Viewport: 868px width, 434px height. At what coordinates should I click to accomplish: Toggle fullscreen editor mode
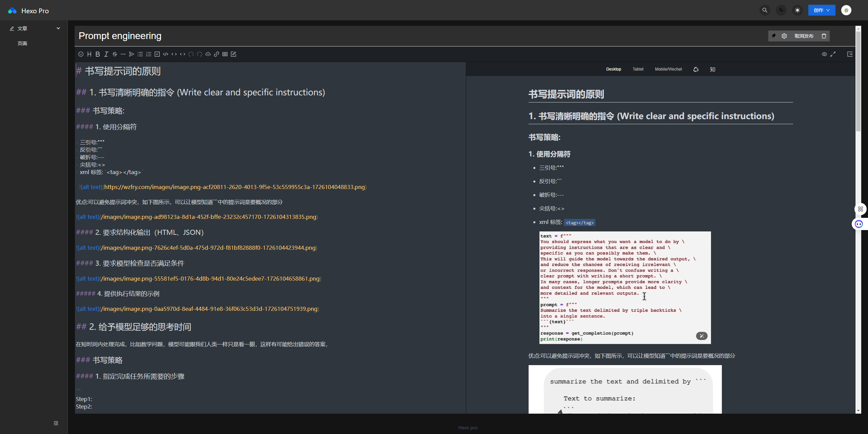(x=833, y=54)
